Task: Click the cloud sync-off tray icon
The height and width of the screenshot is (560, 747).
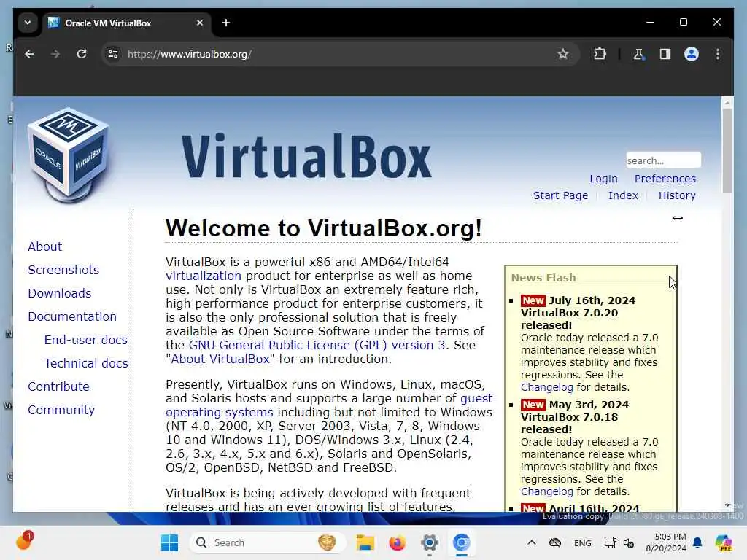Action: click(555, 542)
